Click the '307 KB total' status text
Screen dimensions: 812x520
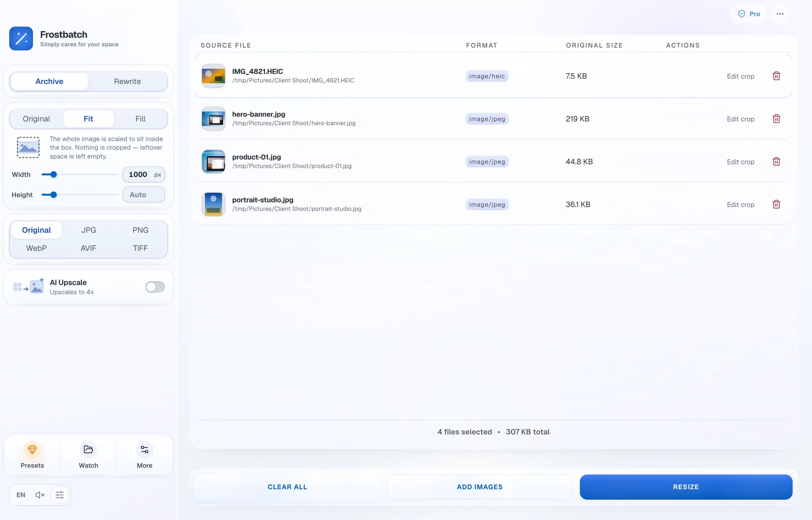click(527, 432)
